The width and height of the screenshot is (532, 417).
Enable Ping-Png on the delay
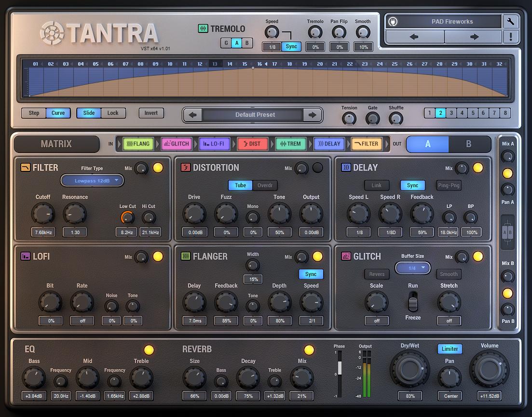(449, 185)
